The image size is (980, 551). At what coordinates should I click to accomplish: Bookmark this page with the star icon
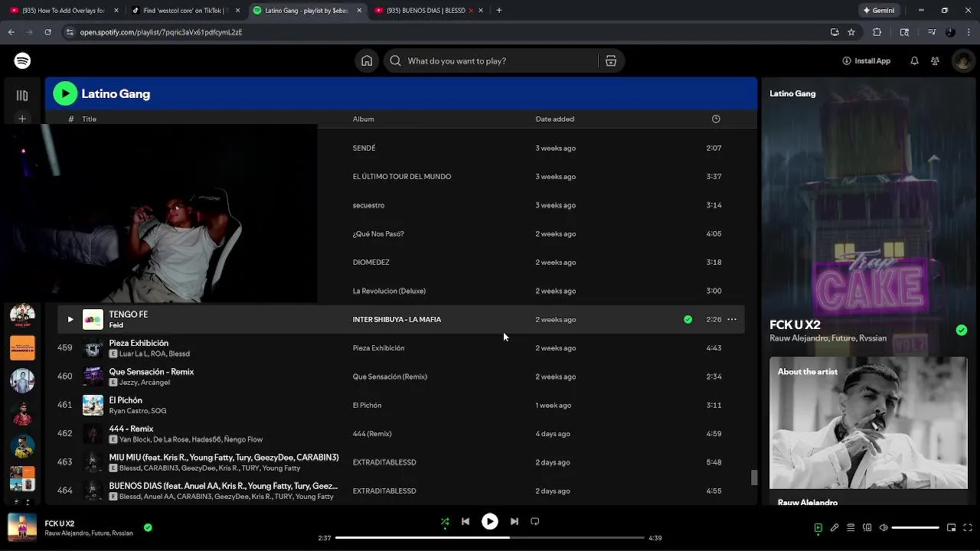851,32
